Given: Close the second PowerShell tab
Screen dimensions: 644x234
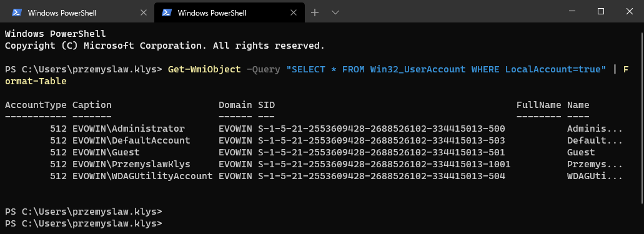Looking at the screenshot, I should (293, 12).
